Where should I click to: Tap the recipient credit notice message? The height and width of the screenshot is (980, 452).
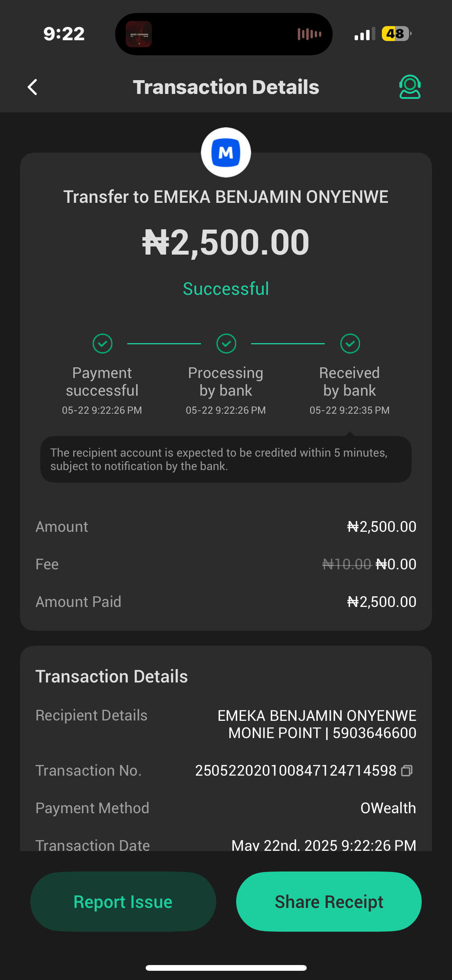(x=226, y=459)
